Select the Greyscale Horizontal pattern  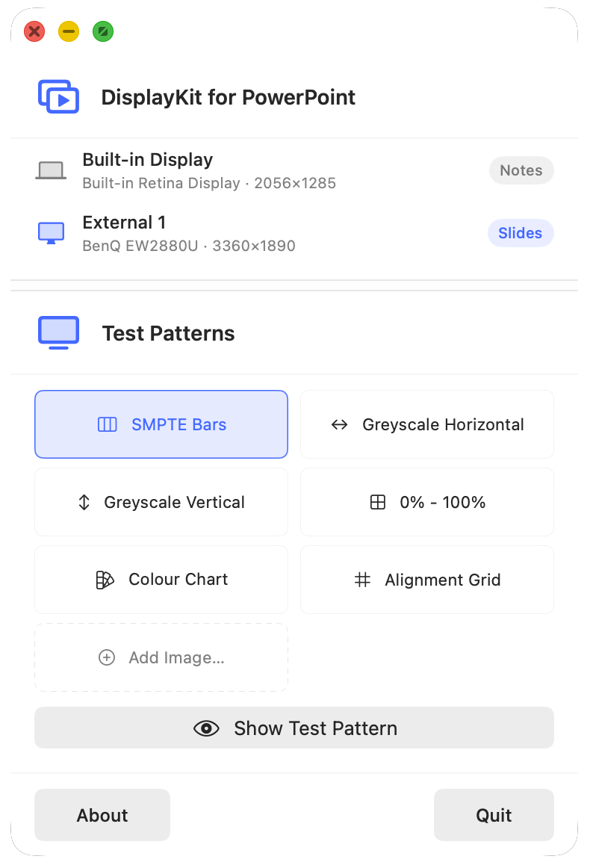pyautogui.click(x=427, y=424)
